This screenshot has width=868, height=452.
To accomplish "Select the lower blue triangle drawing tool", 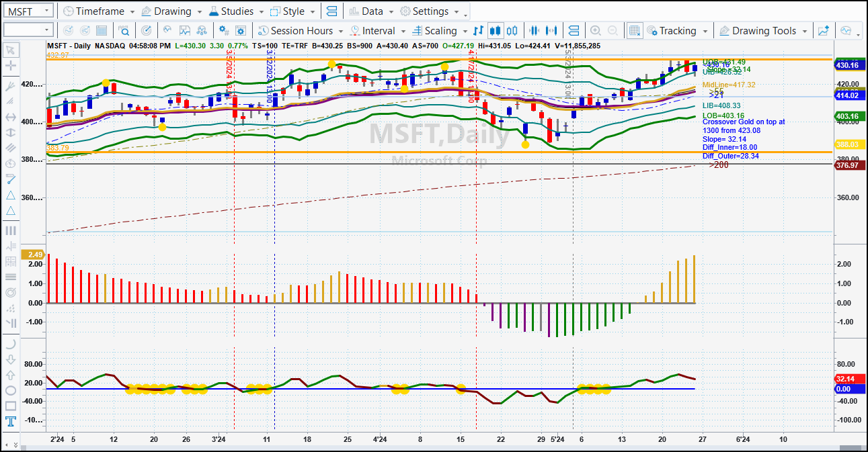I will tap(11, 211).
